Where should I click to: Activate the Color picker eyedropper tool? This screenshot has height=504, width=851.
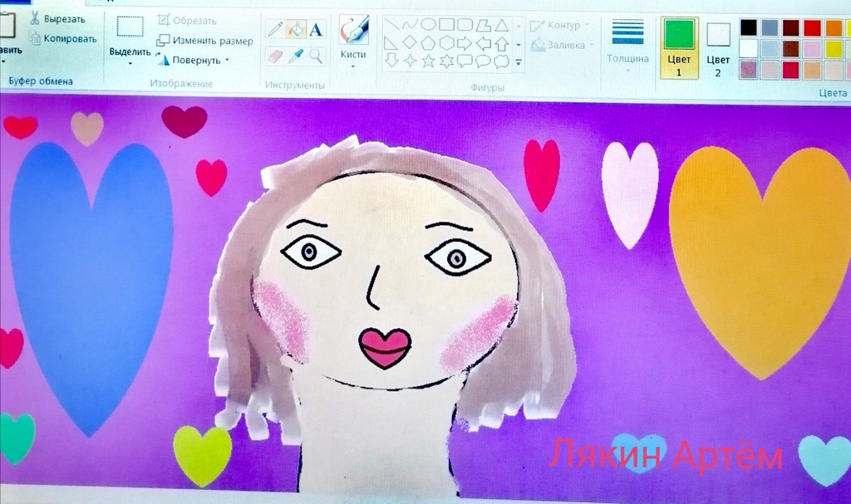click(296, 56)
